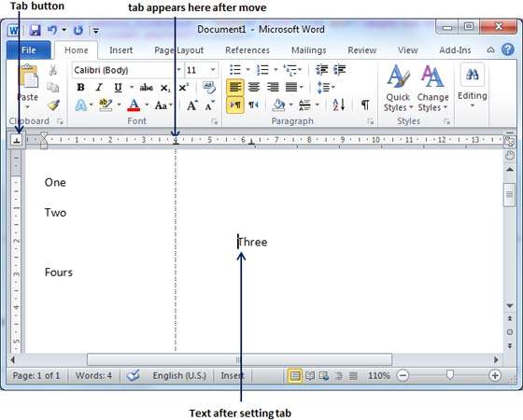
Task: Click the Words: 4 status indicator
Action: 93,376
